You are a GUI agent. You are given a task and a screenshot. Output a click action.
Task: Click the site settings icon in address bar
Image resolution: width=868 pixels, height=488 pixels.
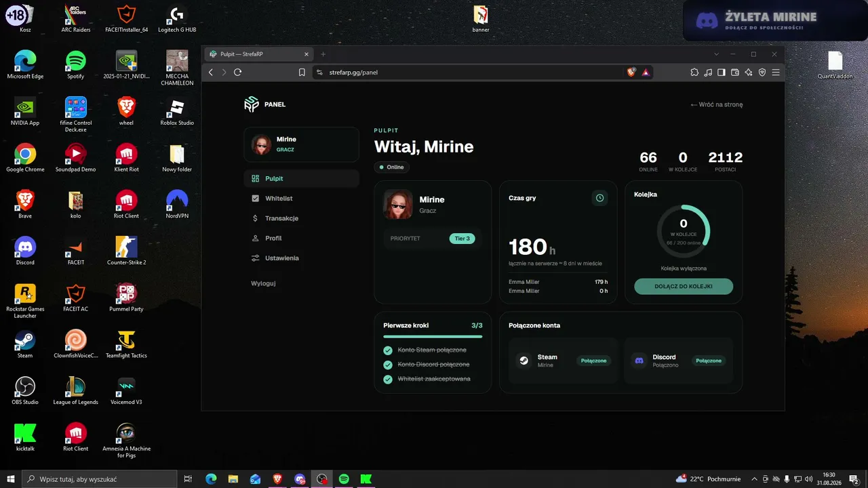(x=319, y=72)
